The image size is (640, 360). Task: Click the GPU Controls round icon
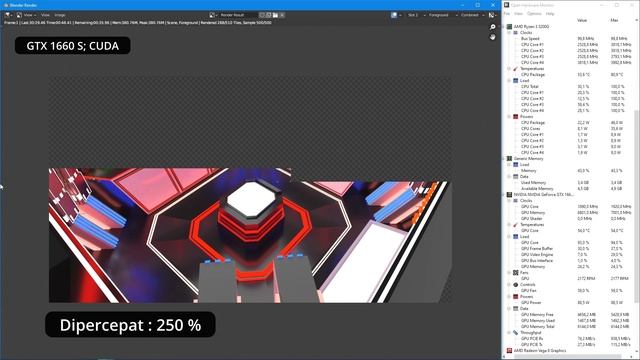[516, 284]
